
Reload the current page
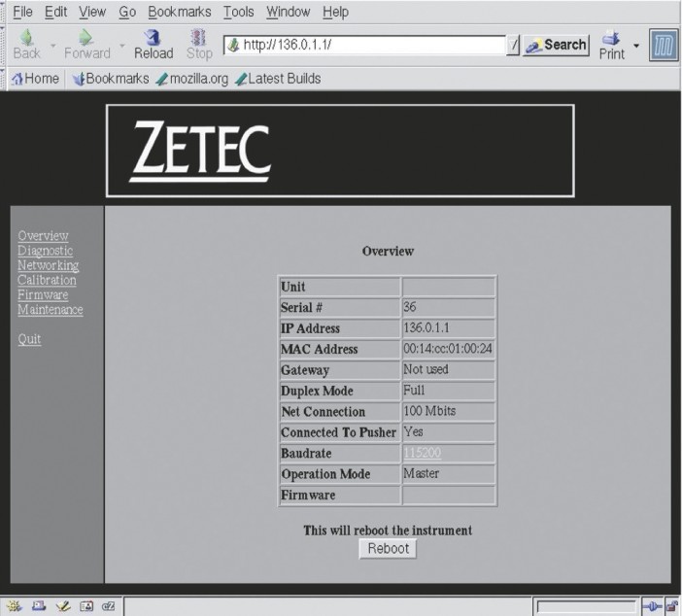tap(153, 44)
